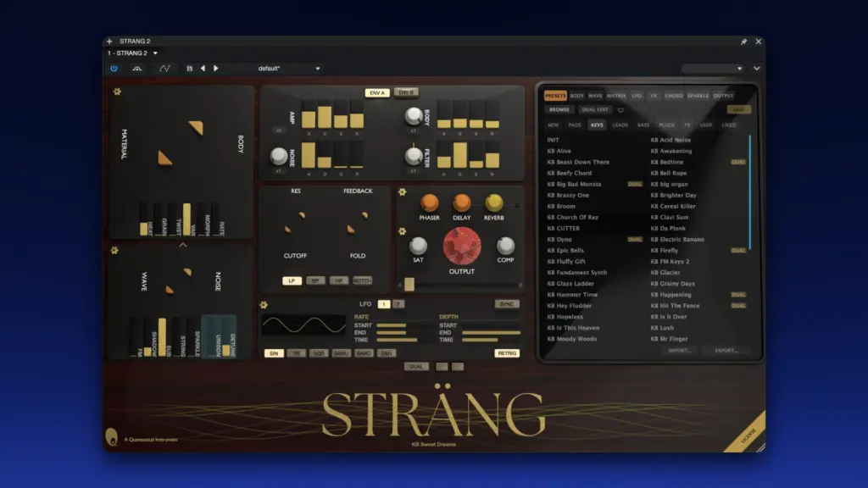Select the ENV A toggle
This screenshot has height=488, width=868.
377,93
